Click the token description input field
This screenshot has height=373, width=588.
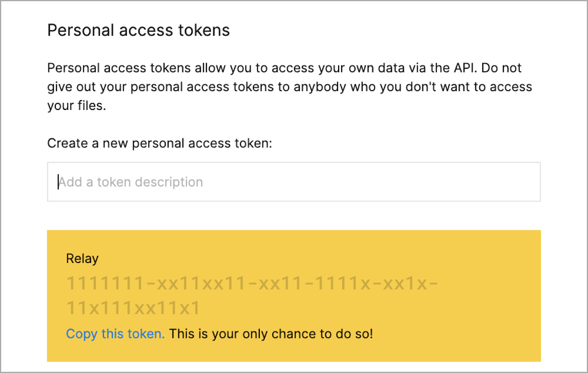(x=294, y=182)
